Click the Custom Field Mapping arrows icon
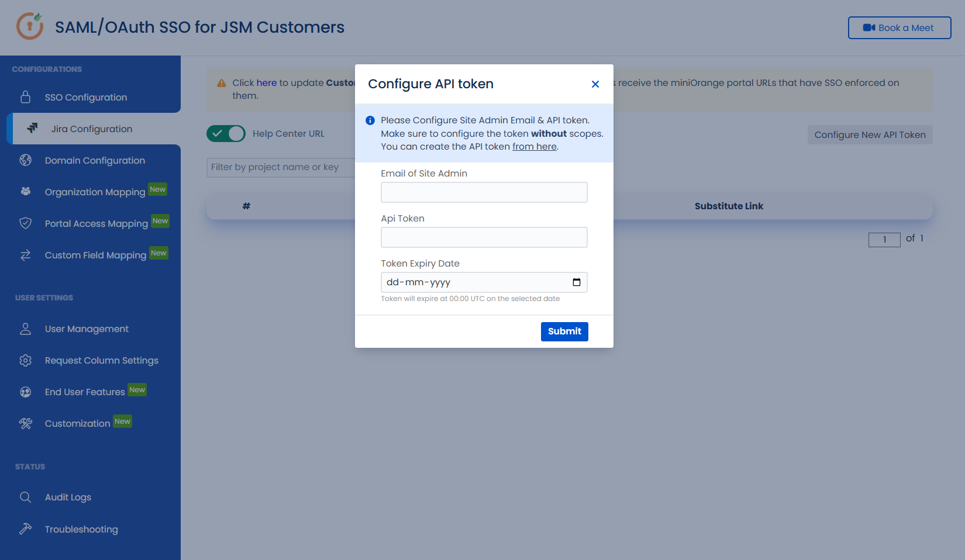This screenshot has width=965, height=560. (x=25, y=255)
